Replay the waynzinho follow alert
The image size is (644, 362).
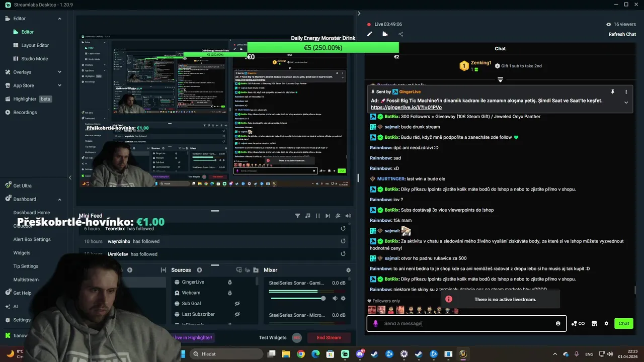343,241
